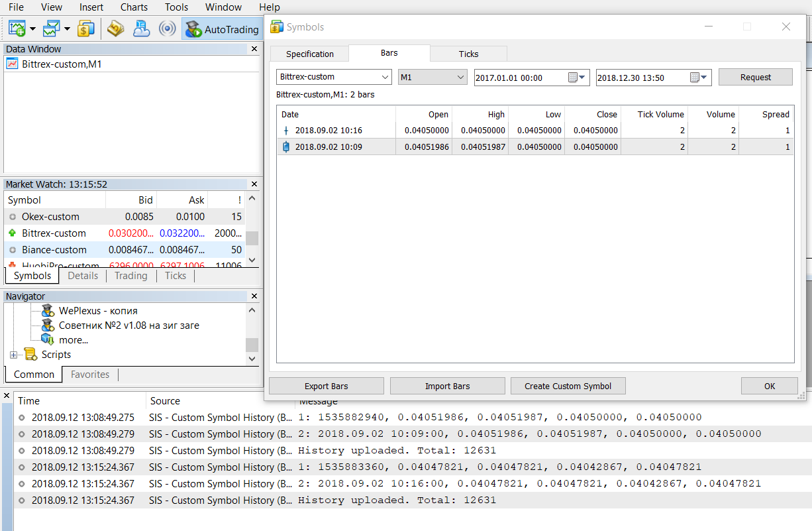Open the Help menu
This screenshot has width=812, height=531.
(270, 7)
